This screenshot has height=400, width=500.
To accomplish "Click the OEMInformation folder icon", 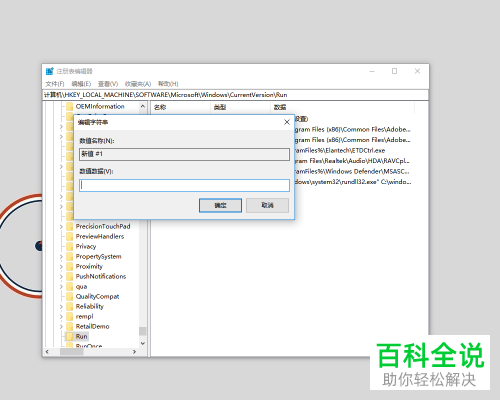I will [69, 106].
